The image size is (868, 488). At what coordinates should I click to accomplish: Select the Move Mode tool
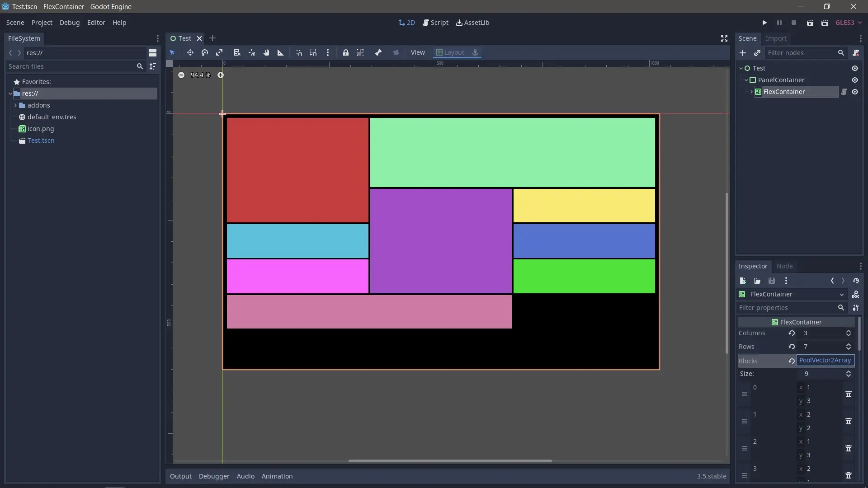190,53
